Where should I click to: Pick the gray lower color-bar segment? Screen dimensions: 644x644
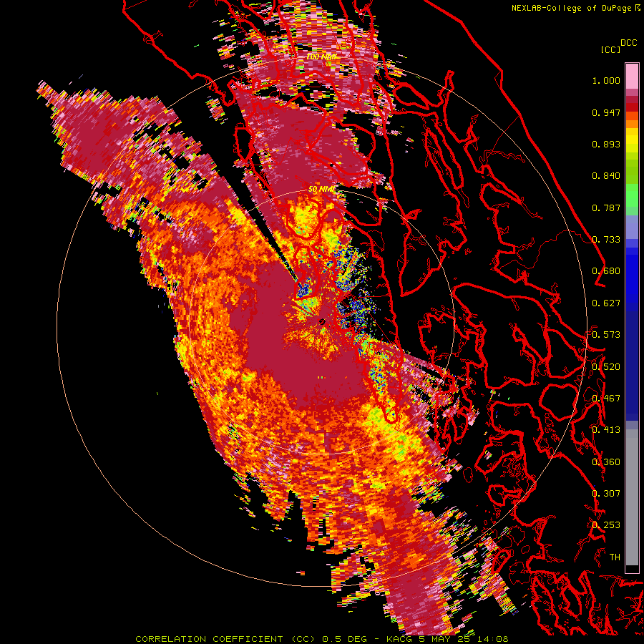[x=632, y=497]
